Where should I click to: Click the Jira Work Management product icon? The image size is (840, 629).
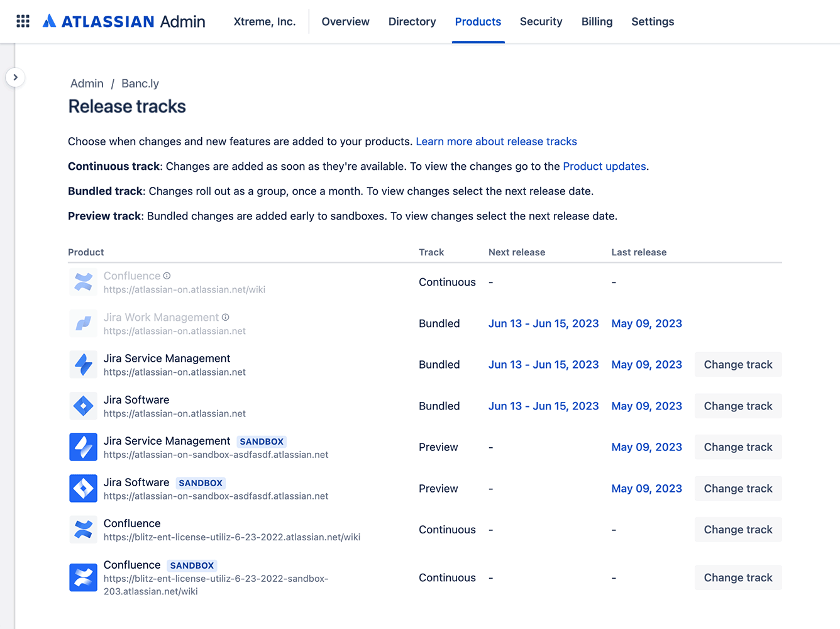click(x=83, y=323)
